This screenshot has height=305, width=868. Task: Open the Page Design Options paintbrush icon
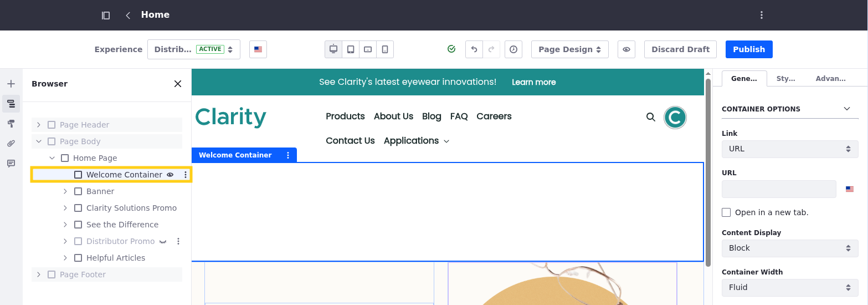click(11, 124)
